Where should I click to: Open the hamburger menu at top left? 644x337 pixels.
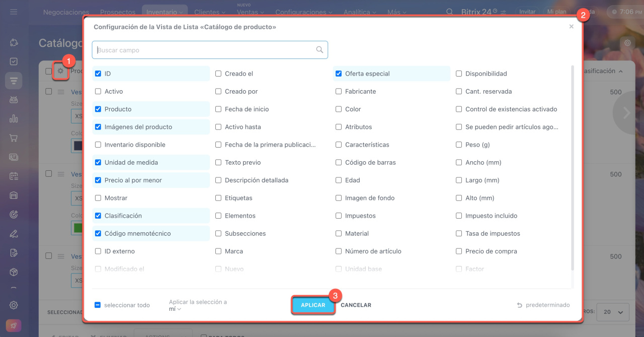[14, 12]
